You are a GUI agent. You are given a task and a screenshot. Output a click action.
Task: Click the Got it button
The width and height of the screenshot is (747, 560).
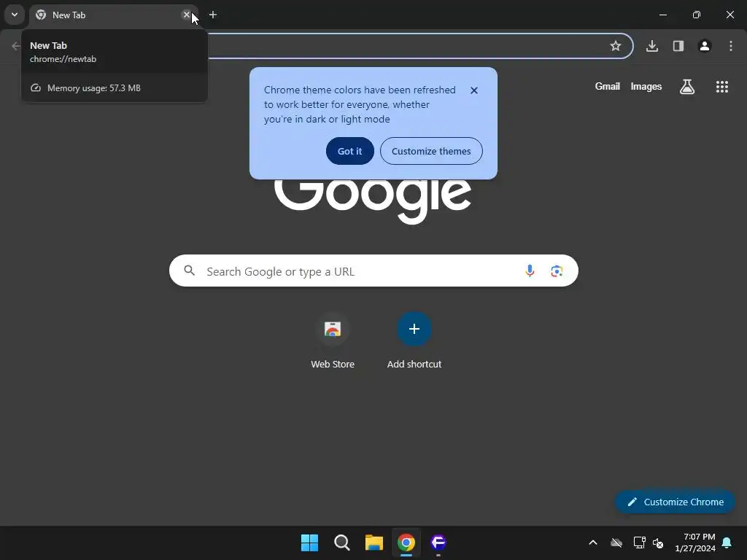tap(350, 151)
